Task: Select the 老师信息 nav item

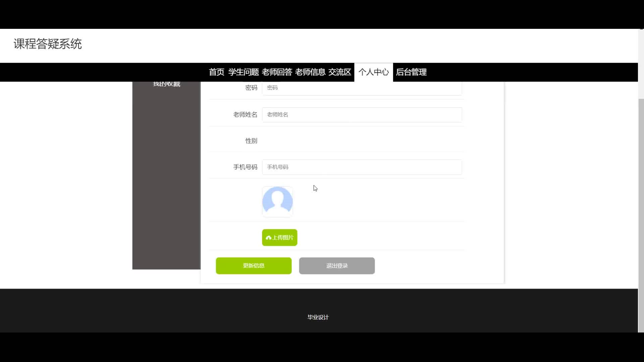Action: 310,72
